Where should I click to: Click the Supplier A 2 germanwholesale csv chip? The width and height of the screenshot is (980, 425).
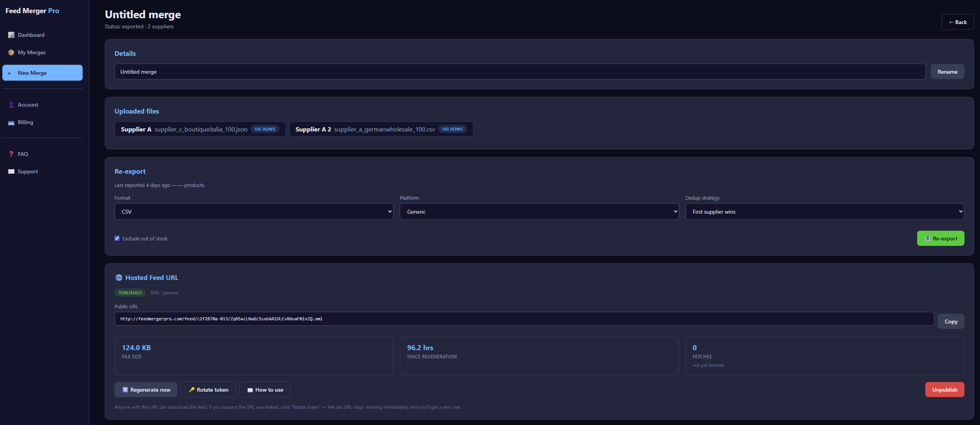(381, 129)
